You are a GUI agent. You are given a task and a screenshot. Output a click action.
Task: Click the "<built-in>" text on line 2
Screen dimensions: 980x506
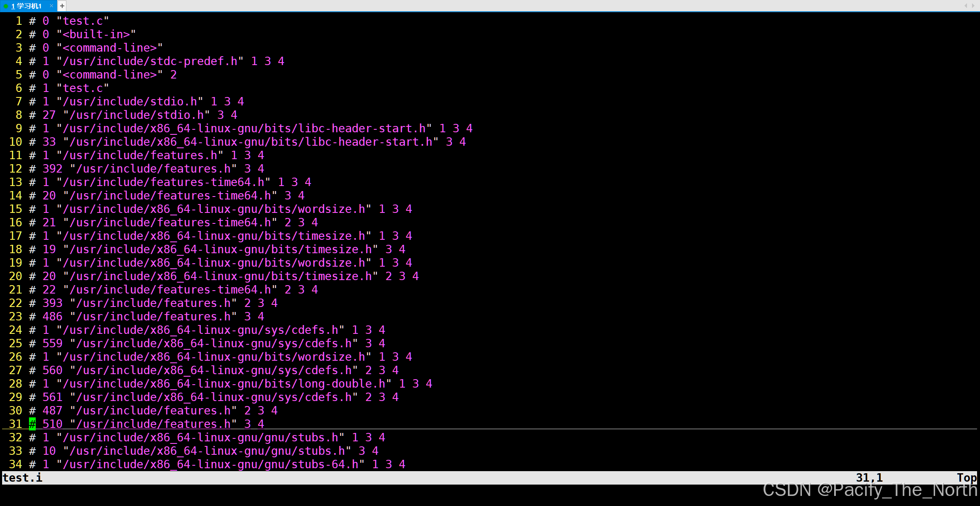[x=96, y=34]
